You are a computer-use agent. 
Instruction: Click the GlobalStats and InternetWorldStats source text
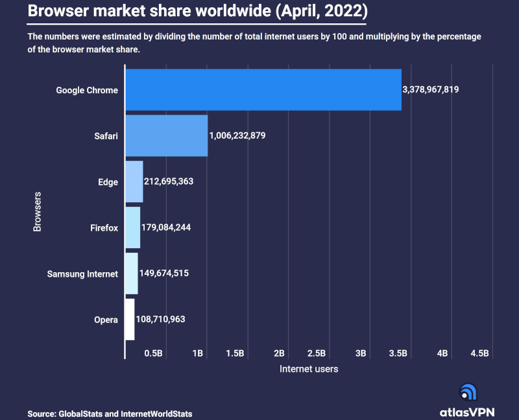click(110, 413)
